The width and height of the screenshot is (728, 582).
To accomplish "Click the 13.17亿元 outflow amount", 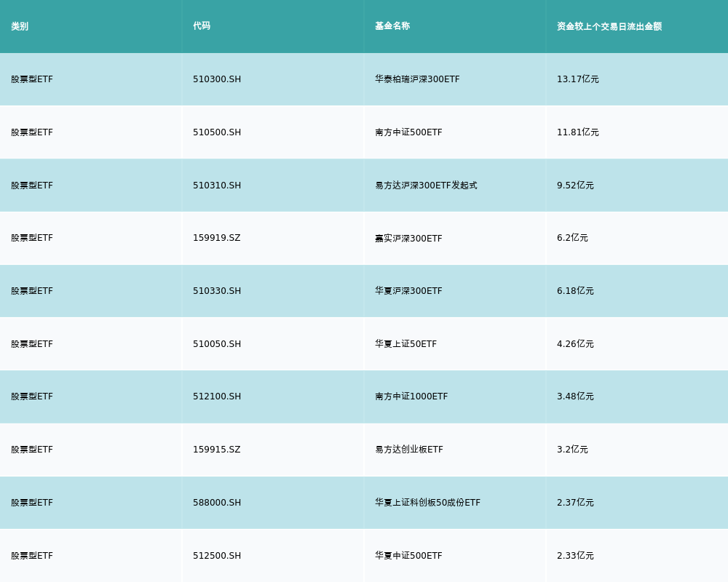I will point(578,79).
